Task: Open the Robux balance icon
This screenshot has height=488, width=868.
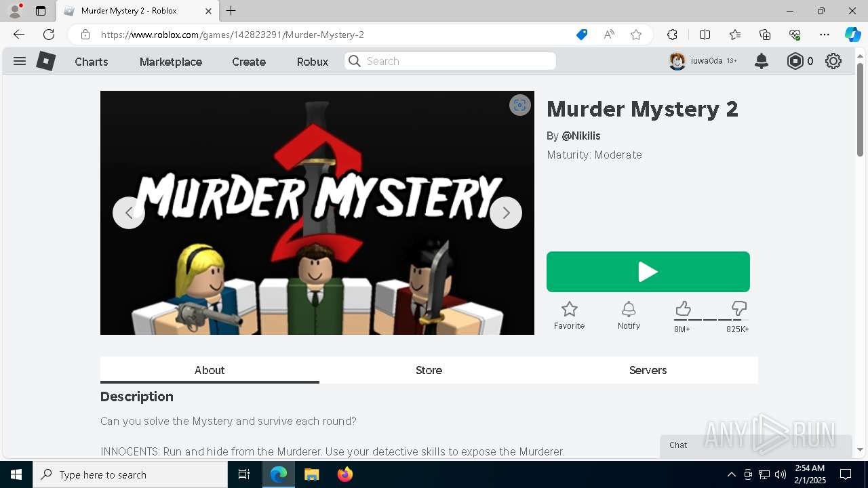Action: click(x=795, y=61)
